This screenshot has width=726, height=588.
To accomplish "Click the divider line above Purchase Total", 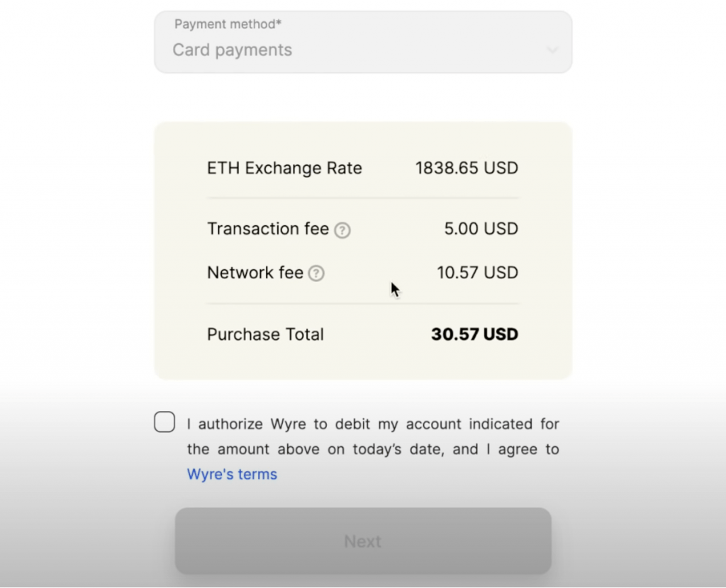I will tap(362, 303).
